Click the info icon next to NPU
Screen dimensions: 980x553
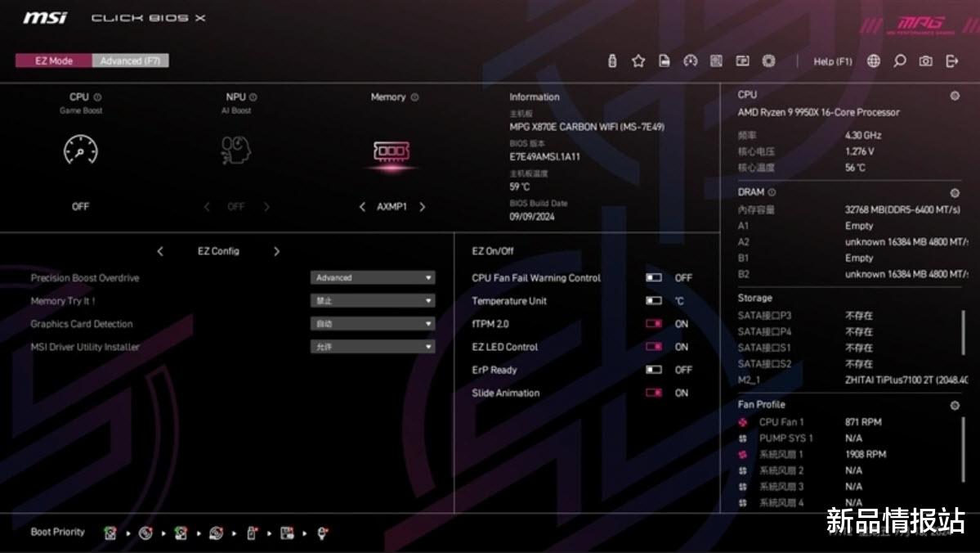click(x=253, y=97)
